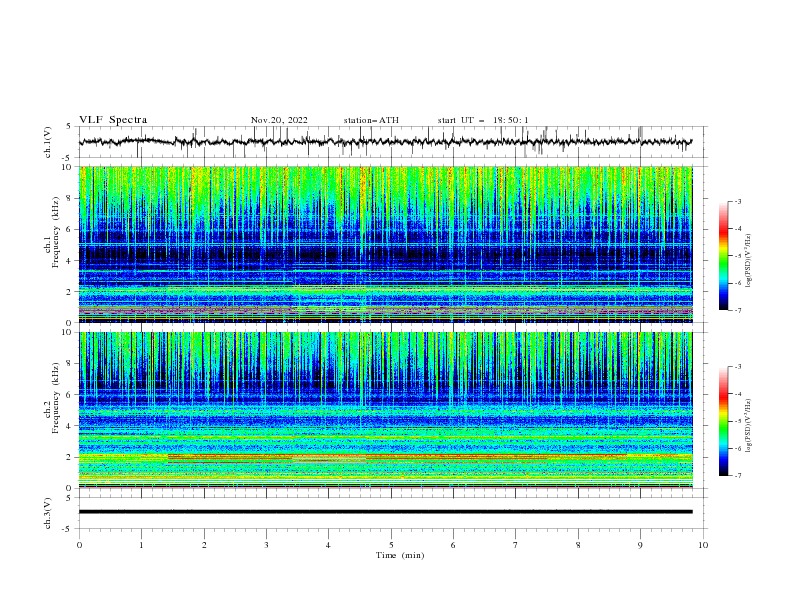Click the "Time (min)" axis label
The width and height of the screenshot is (792, 612).
(400, 555)
